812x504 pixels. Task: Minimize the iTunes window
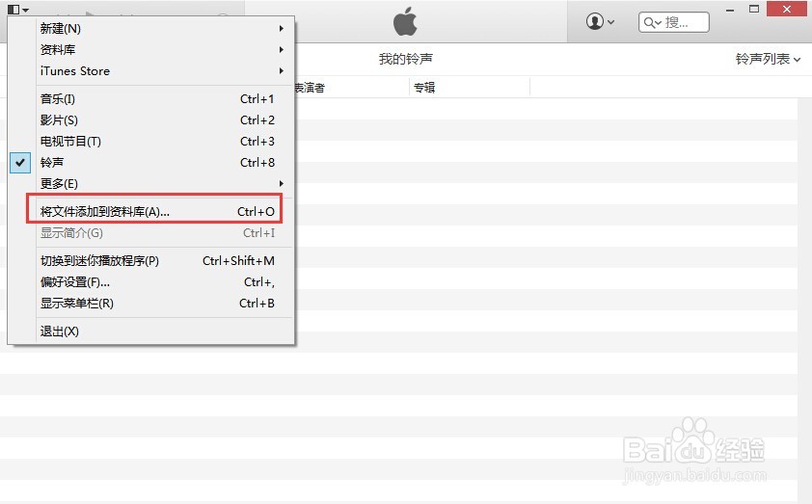[x=730, y=10]
